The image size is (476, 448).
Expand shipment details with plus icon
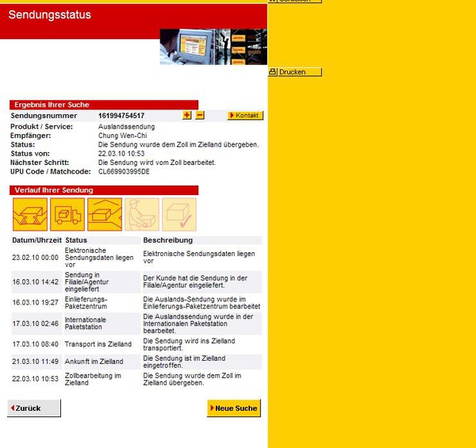tap(186, 115)
